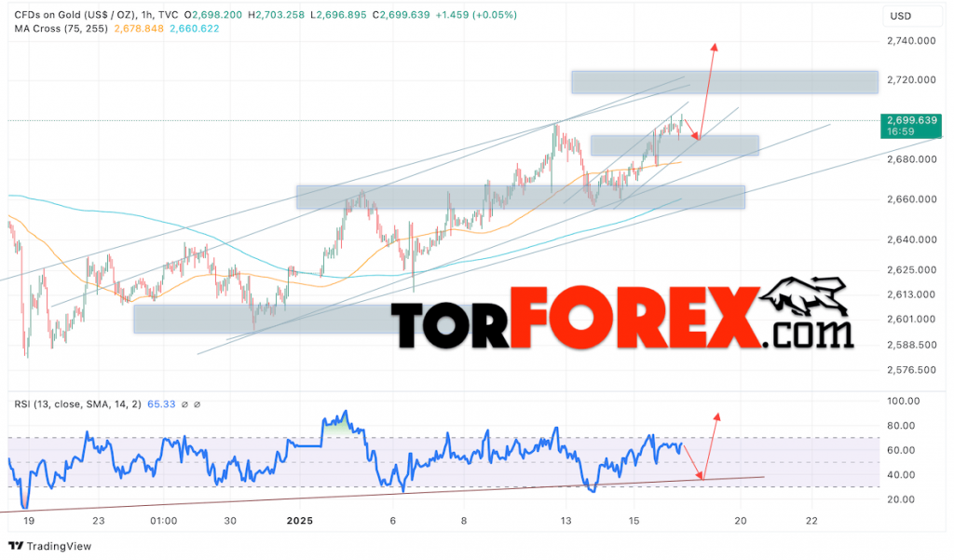Click the second eye icon beside the RSI indicator
The height and width of the screenshot is (560, 954).
pos(197,403)
